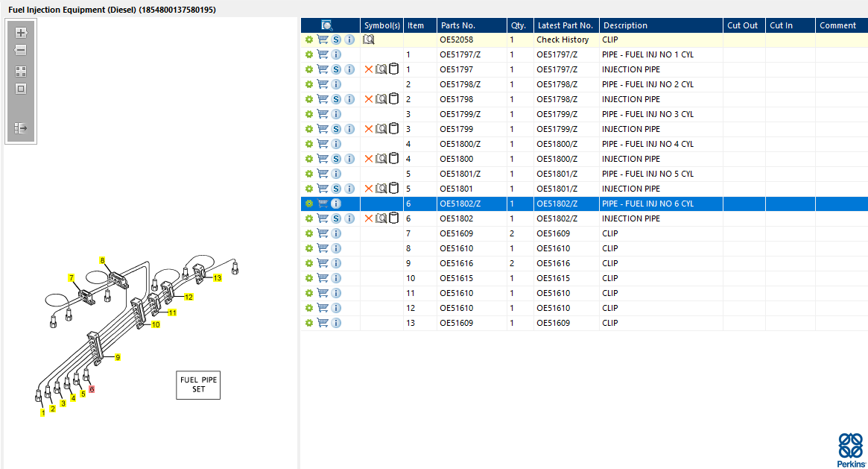
Task: Click the book-magnifier symbol on OE51798 row
Action: point(381,99)
